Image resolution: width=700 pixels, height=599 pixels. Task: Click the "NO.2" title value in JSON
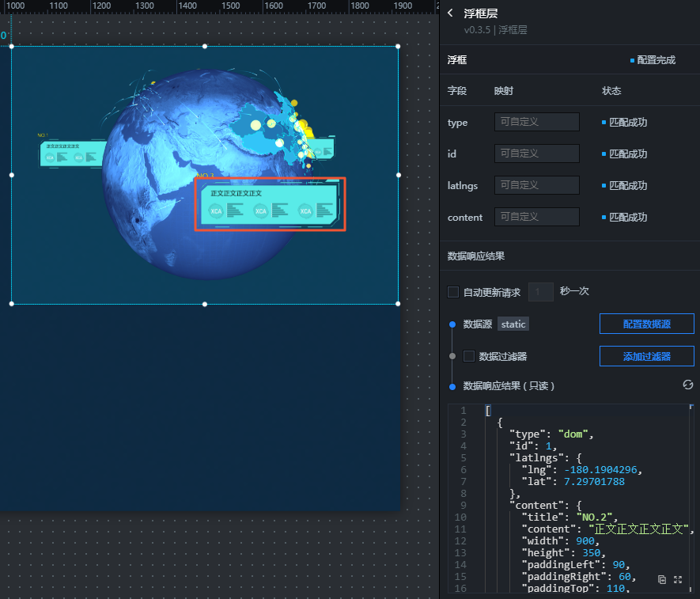tap(594, 517)
